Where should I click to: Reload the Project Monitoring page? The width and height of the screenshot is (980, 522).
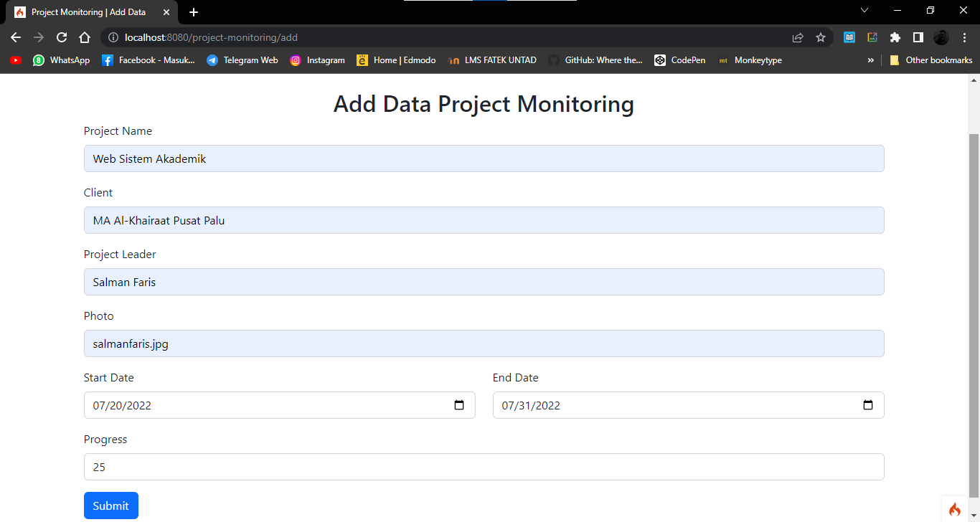[61, 37]
